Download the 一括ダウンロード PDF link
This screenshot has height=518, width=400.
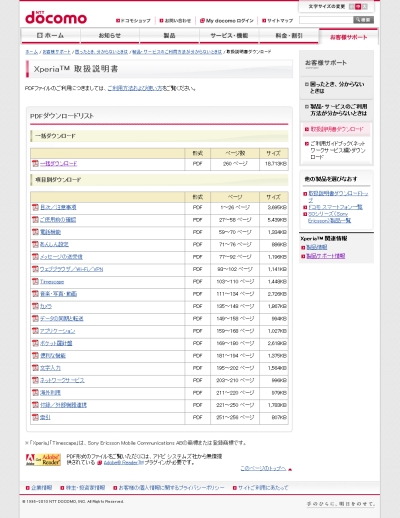click(59, 163)
